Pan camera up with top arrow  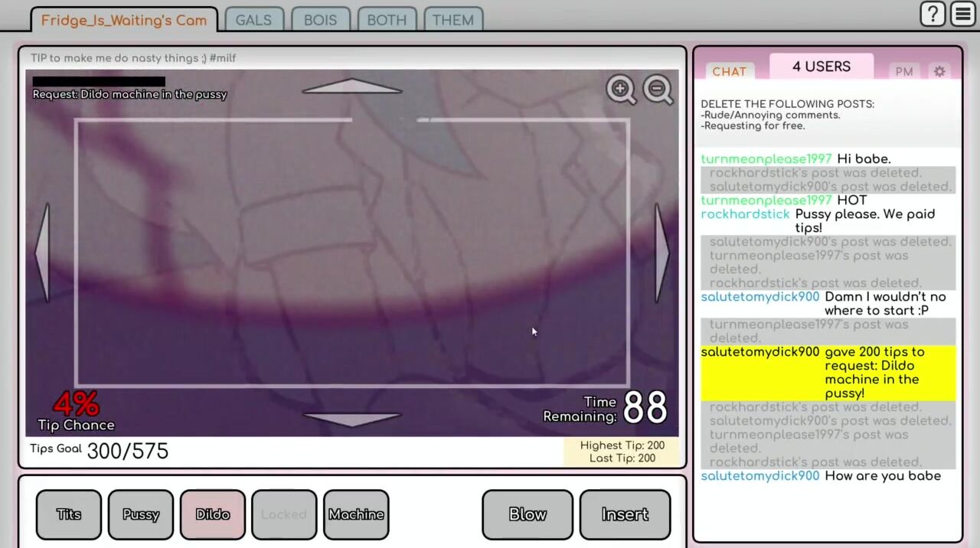coord(352,86)
